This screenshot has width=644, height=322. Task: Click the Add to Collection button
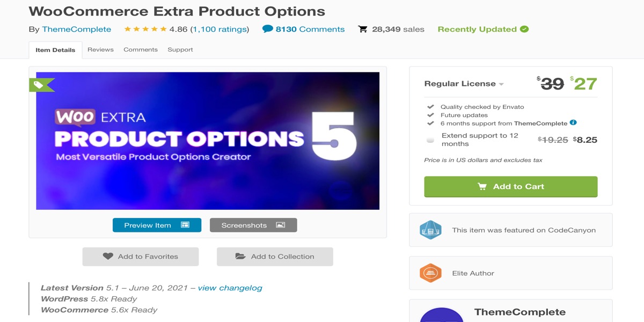point(275,257)
